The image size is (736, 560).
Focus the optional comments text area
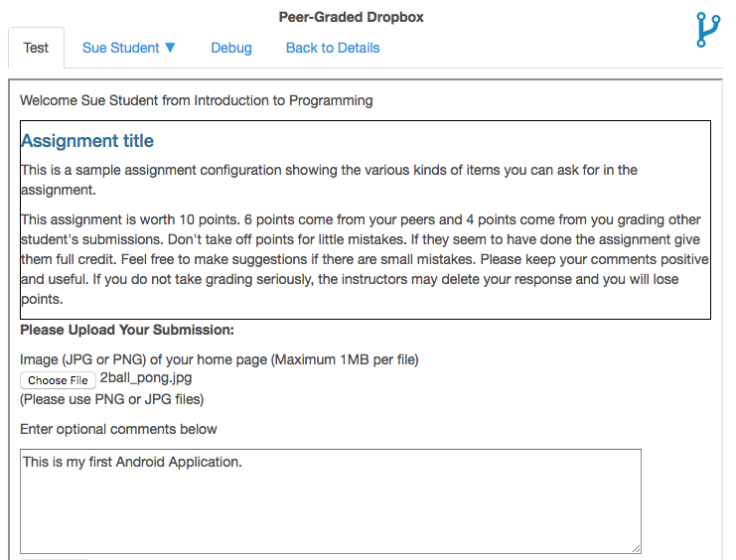tap(330, 501)
